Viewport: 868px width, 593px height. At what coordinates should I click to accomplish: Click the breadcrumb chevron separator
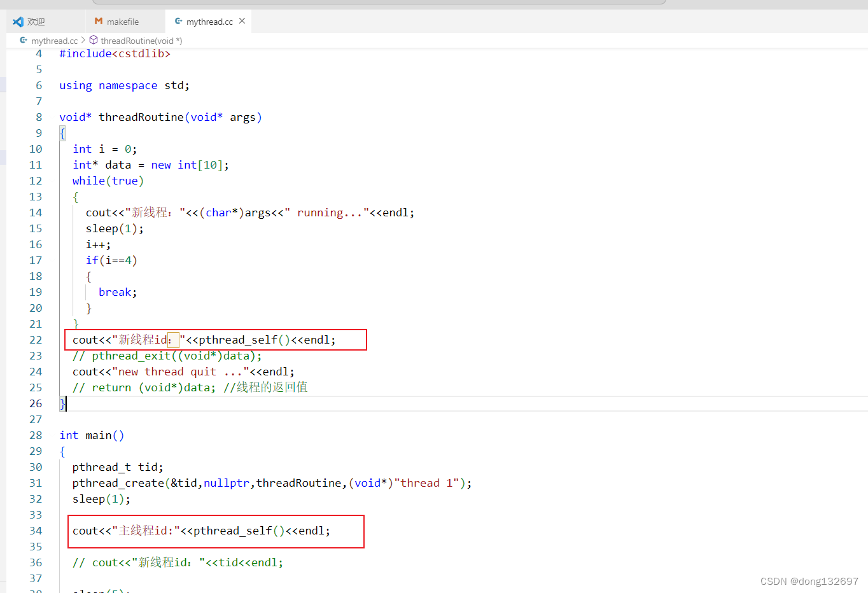(x=83, y=40)
